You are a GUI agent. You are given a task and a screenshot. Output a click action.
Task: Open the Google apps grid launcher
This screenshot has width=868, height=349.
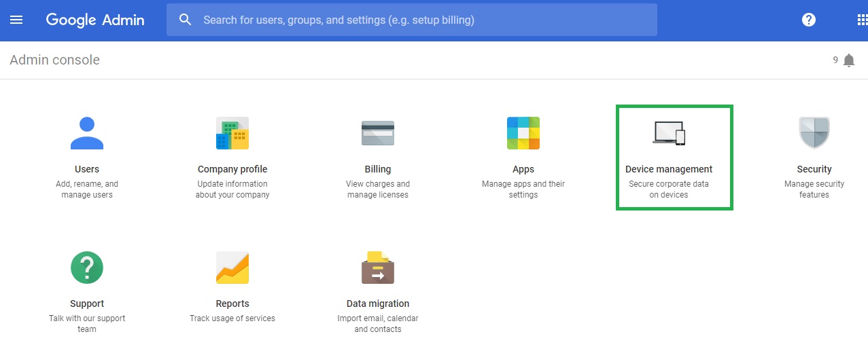863,20
